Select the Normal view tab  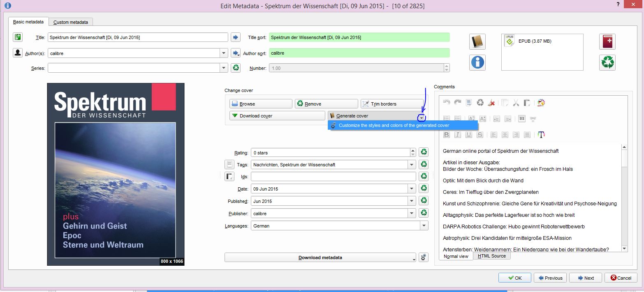(x=456, y=256)
